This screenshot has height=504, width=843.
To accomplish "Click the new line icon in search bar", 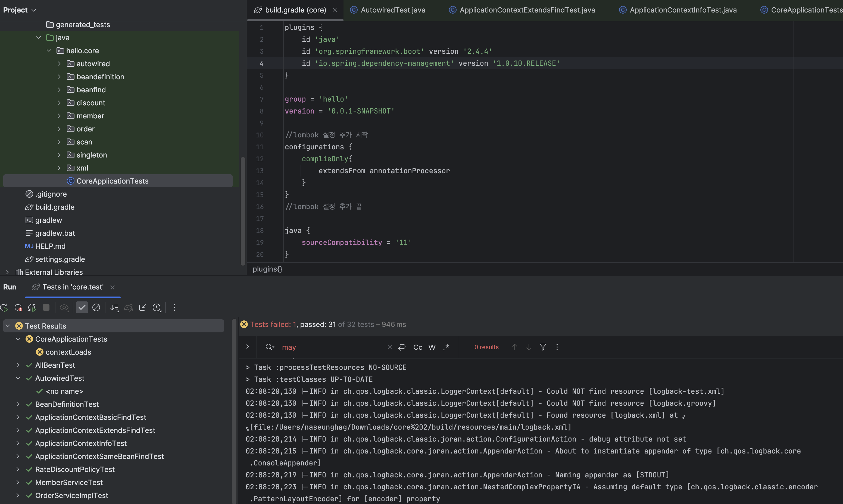I will [402, 347].
